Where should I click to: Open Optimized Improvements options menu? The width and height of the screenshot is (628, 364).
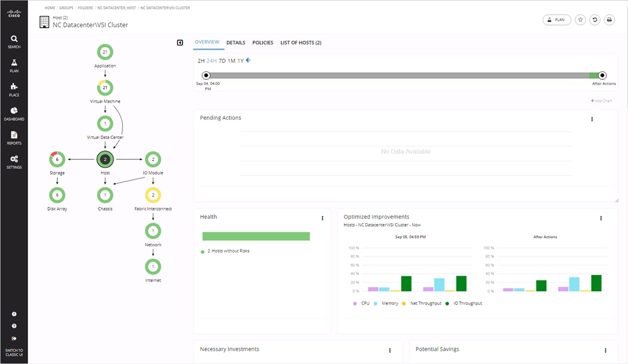tap(601, 218)
